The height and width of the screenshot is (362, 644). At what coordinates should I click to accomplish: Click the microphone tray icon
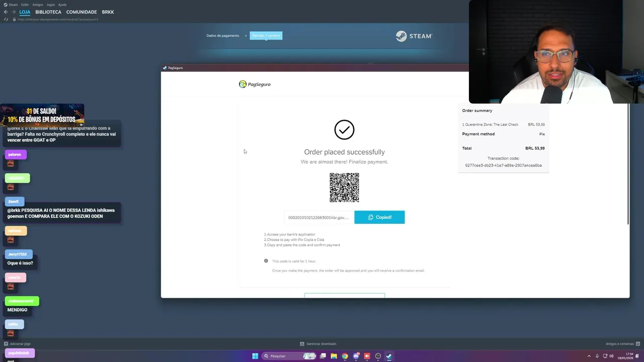(x=597, y=356)
